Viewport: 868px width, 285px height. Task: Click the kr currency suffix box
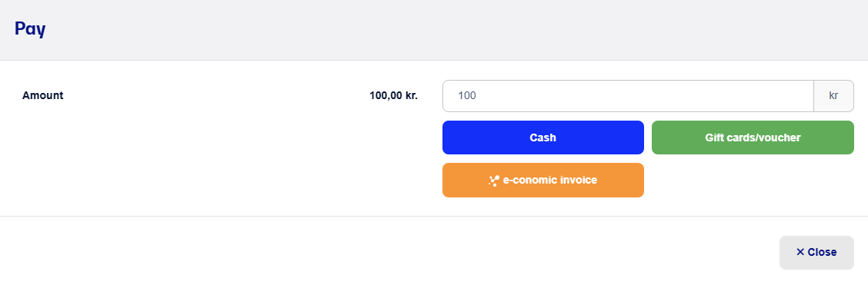[833, 95]
